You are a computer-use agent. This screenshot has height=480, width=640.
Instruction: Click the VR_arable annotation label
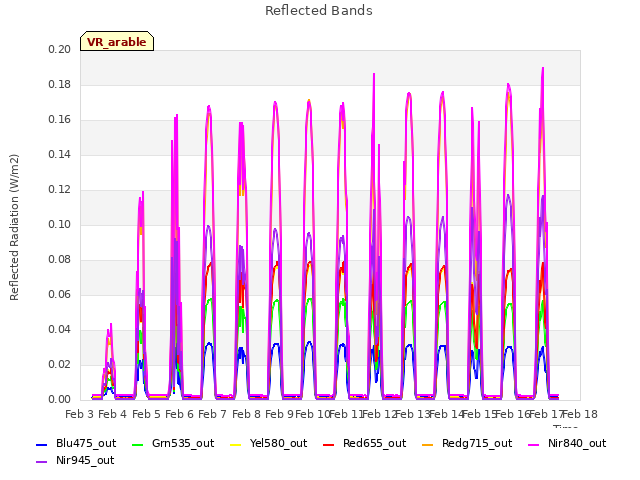[117, 42]
